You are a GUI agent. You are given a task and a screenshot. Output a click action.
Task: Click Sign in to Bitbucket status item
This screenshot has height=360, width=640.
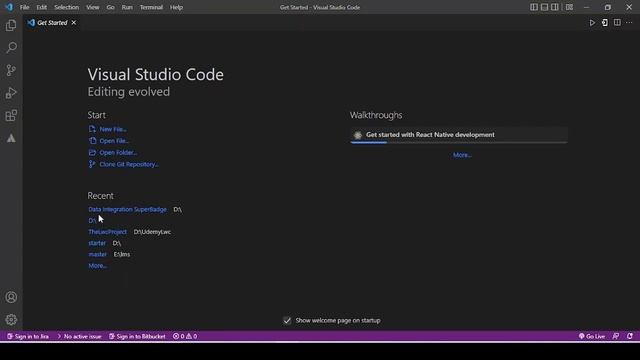137,336
